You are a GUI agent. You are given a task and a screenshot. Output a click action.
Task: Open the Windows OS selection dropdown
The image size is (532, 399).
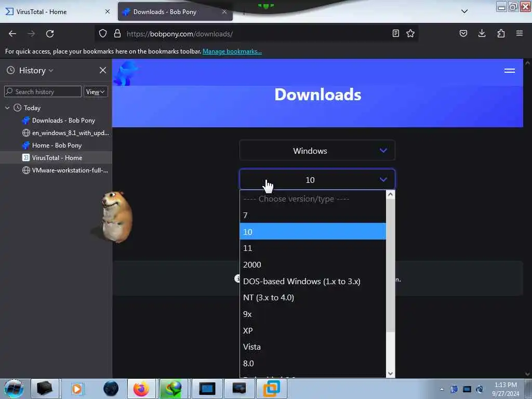[317, 151]
